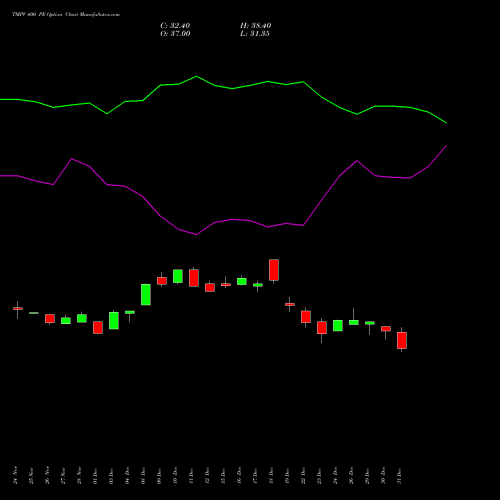Image resolution: width=500 pixels, height=500 pixels.
Task: Select the 24 Nov date label
Action: click(x=15, y=475)
